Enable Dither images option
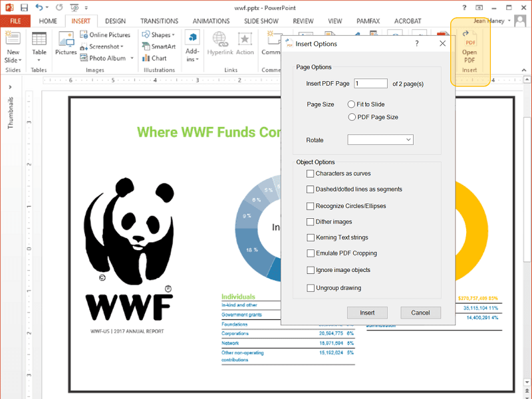532x399 pixels. tap(310, 222)
